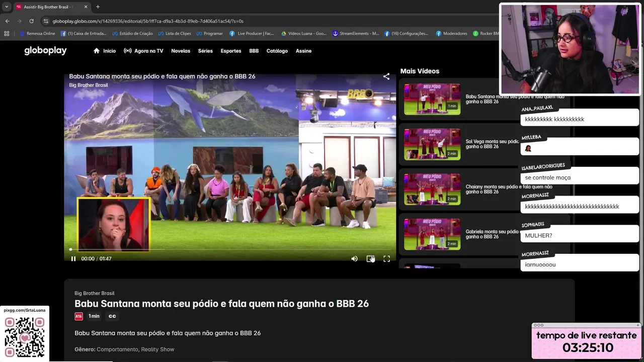Open Lista de Clipes bookmark
This screenshot has width=644, height=362.
click(x=175, y=34)
